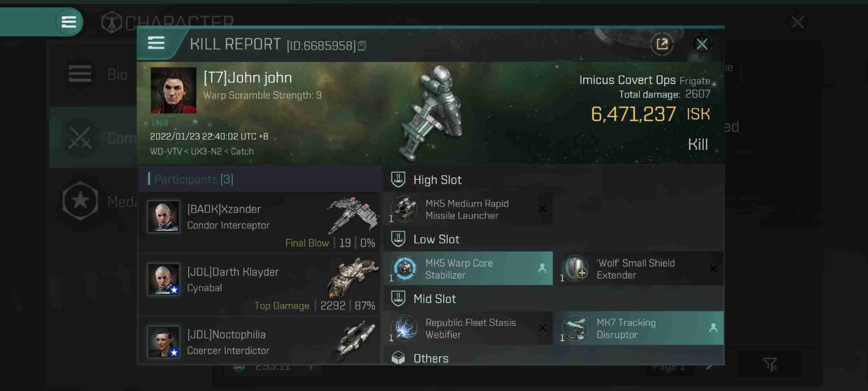
Task: Click the High Slot shield icon
Action: click(398, 178)
